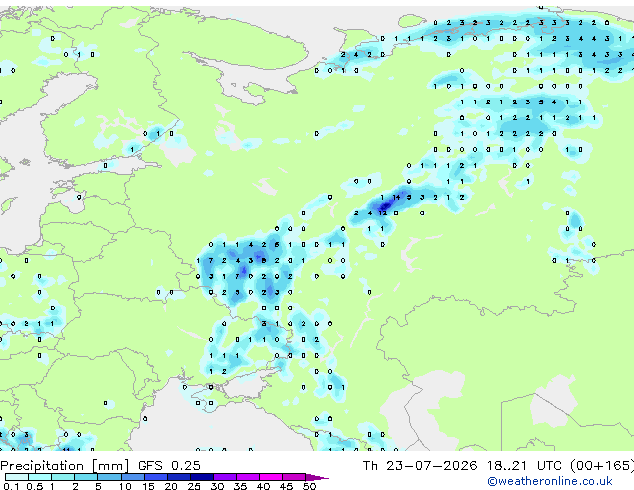This screenshot has width=634, height=490.
Task: Click the 1–2 mm legend swatch
Action: point(63,477)
